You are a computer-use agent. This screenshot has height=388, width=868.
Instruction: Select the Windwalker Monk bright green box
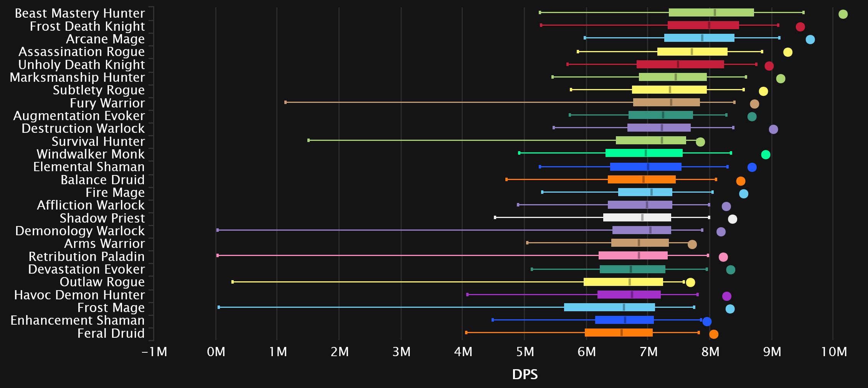[644, 153]
